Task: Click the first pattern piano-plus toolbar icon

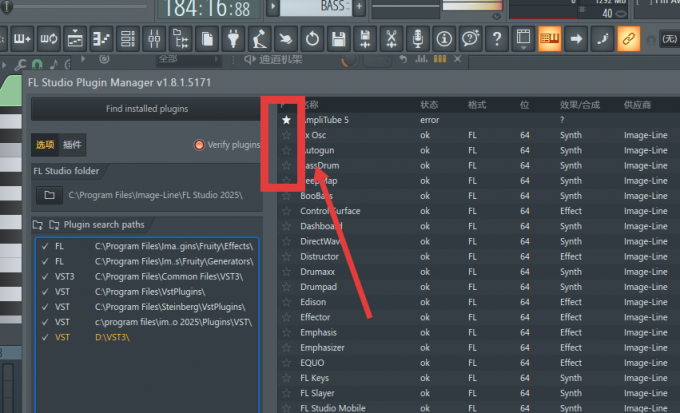Action: [x=23, y=39]
